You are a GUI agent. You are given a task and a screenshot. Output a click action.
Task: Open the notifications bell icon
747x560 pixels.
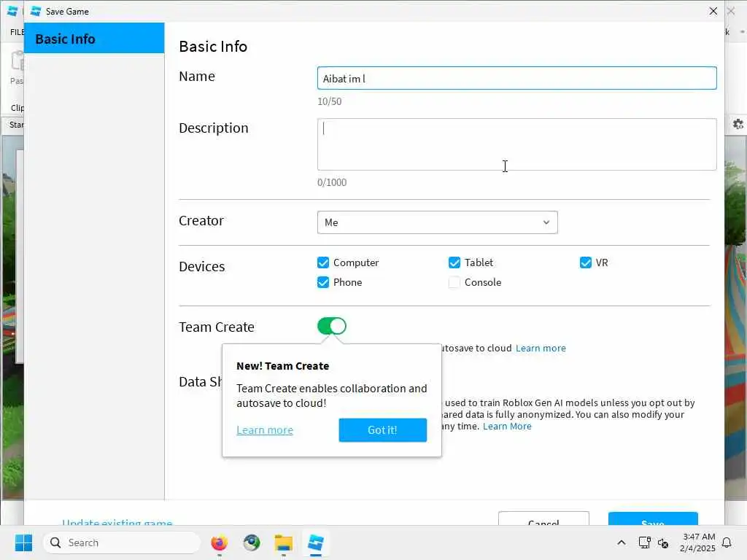[727, 542]
